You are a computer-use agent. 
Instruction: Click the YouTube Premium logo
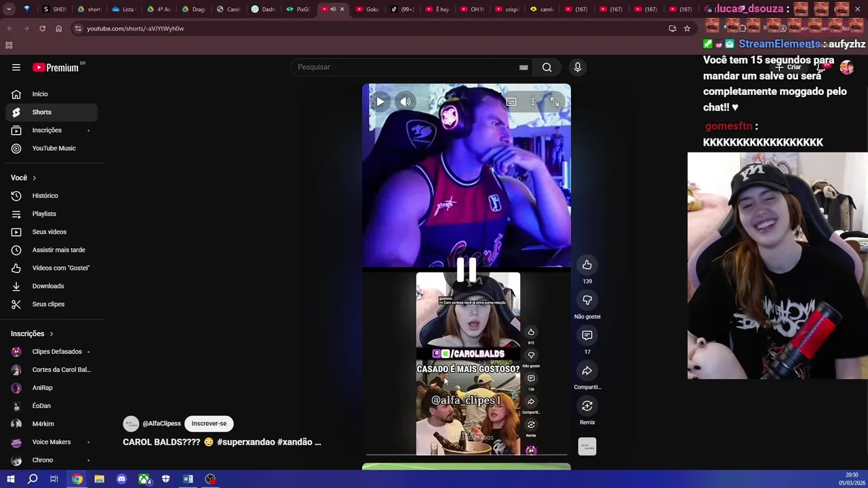(x=57, y=67)
